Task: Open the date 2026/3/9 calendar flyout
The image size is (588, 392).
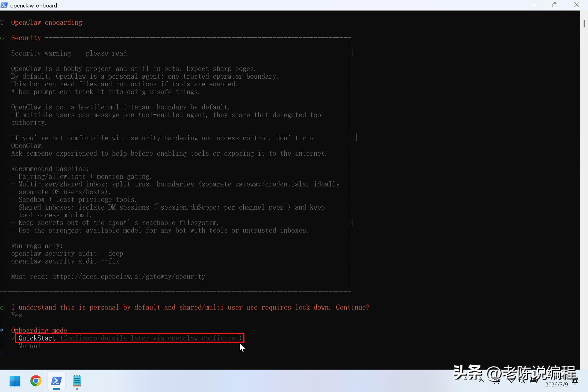Action: tap(556, 384)
